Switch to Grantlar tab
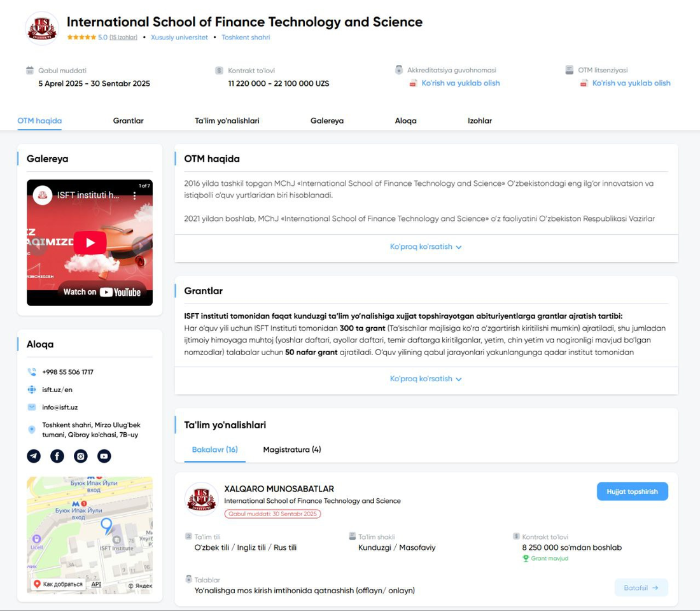700x611 pixels. point(128,120)
